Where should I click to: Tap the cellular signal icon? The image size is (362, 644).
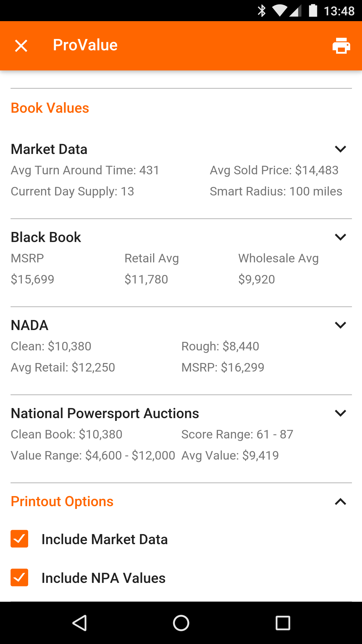pos(295,11)
